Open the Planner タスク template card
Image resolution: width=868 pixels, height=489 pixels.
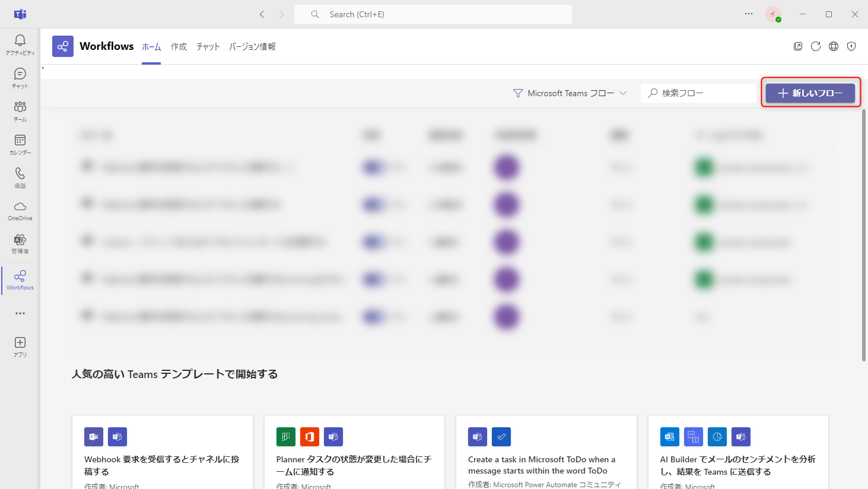[x=354, y=452]
